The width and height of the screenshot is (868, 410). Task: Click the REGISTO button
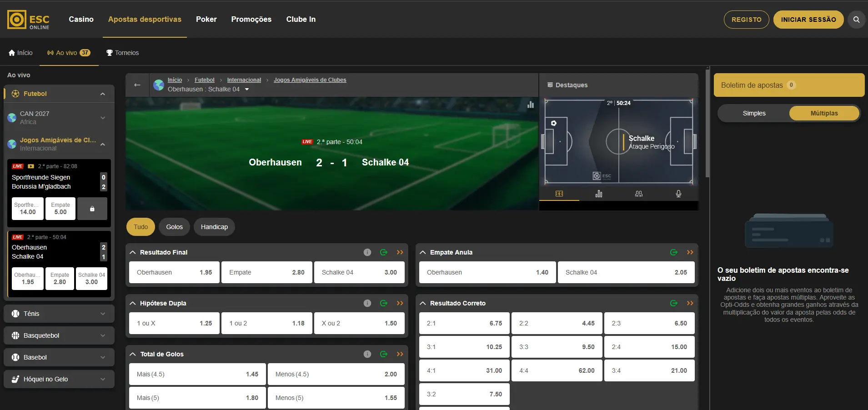click(x=746, y=20)
